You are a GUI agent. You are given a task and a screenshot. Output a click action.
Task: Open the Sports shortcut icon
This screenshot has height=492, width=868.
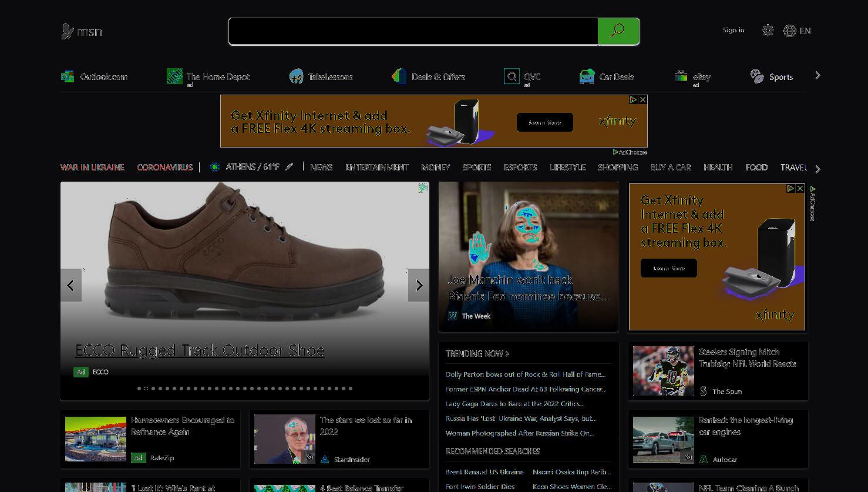pyautogui.click(x=757, y=76)
